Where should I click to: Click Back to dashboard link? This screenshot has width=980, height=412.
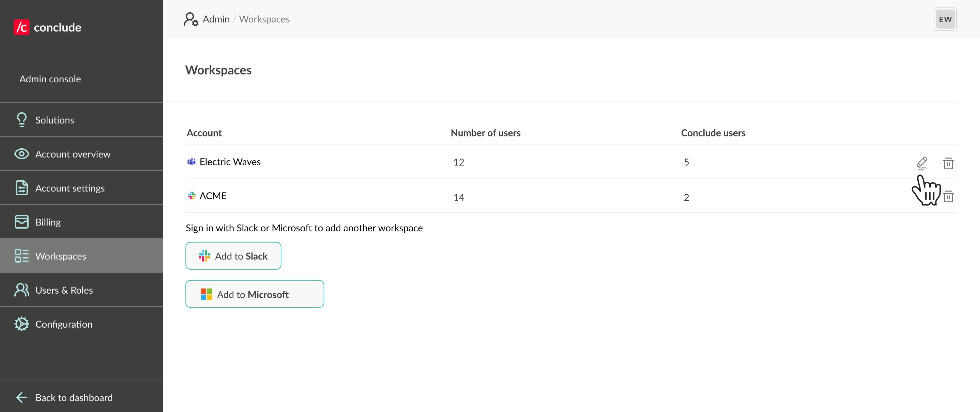[73, 398]
